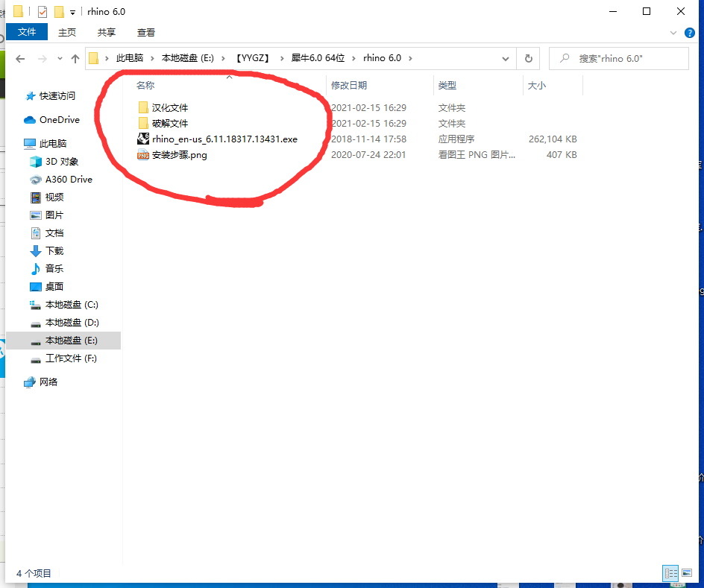Image resolution: width=704 pixels, height=588 pixels.
Task: Click the new folder quick access icon
Action: (59, 12)
